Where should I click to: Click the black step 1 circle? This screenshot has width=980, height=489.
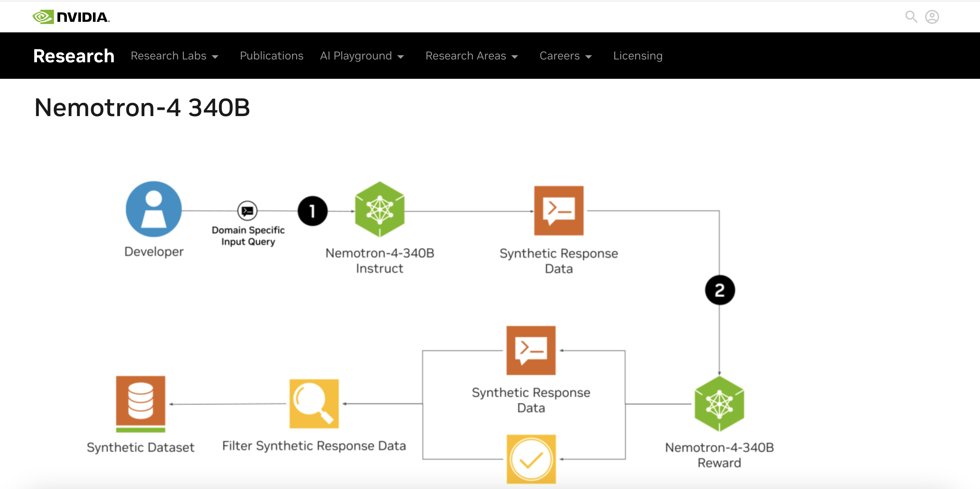[x=312, y=211]
